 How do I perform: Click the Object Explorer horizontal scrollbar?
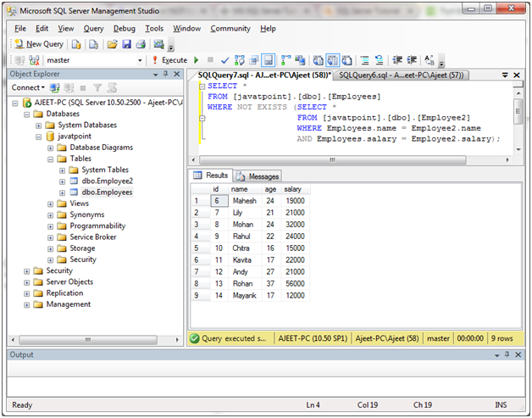pyautogui.click(x=88, y=339)
